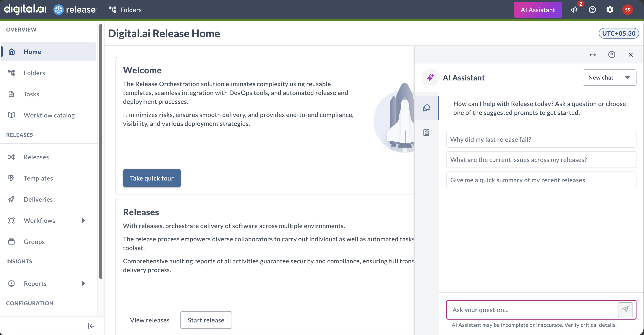The width and height of the screenshot is (644, 335).
Task: Open Releases in sidebar
Action: (x=48, y=157)
